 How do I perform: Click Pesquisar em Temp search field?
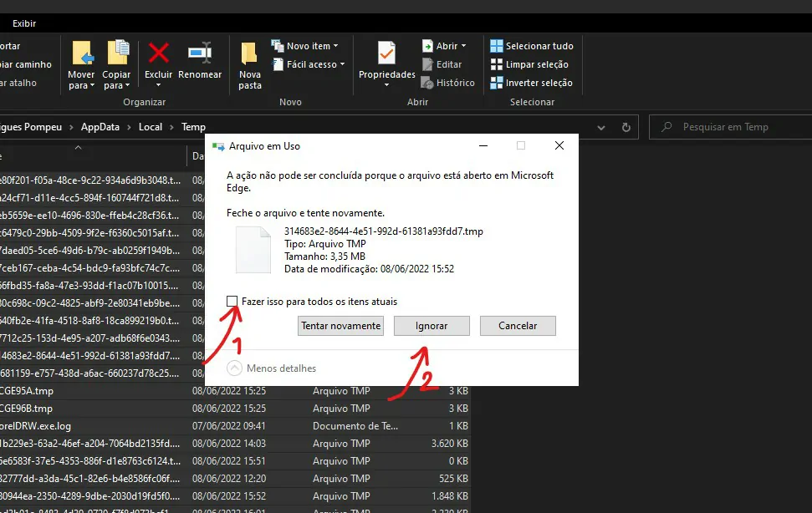[x=730, y=127]
